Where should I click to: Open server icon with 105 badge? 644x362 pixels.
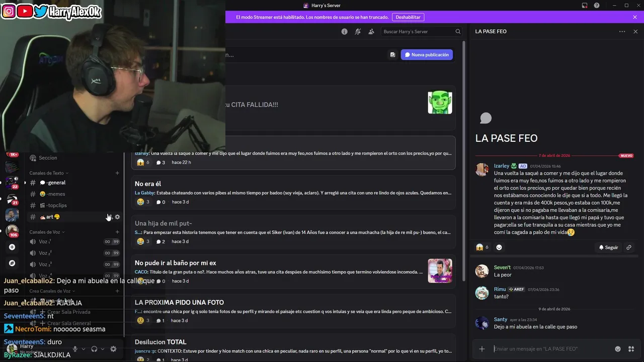click(x=12, y=230)
